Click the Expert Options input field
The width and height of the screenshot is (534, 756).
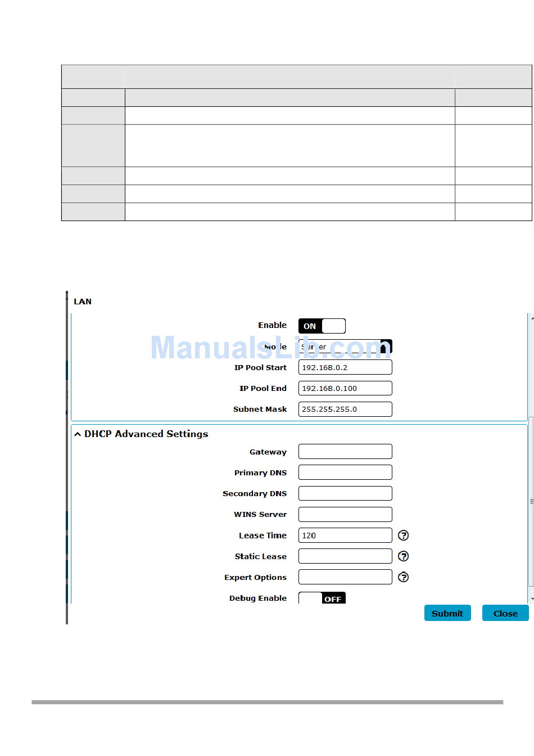click(345, 577)
